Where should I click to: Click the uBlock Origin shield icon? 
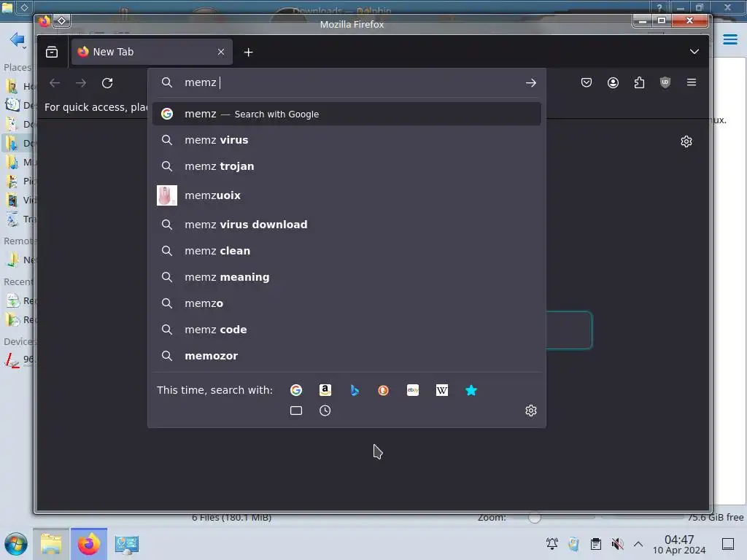pos(665,82)
